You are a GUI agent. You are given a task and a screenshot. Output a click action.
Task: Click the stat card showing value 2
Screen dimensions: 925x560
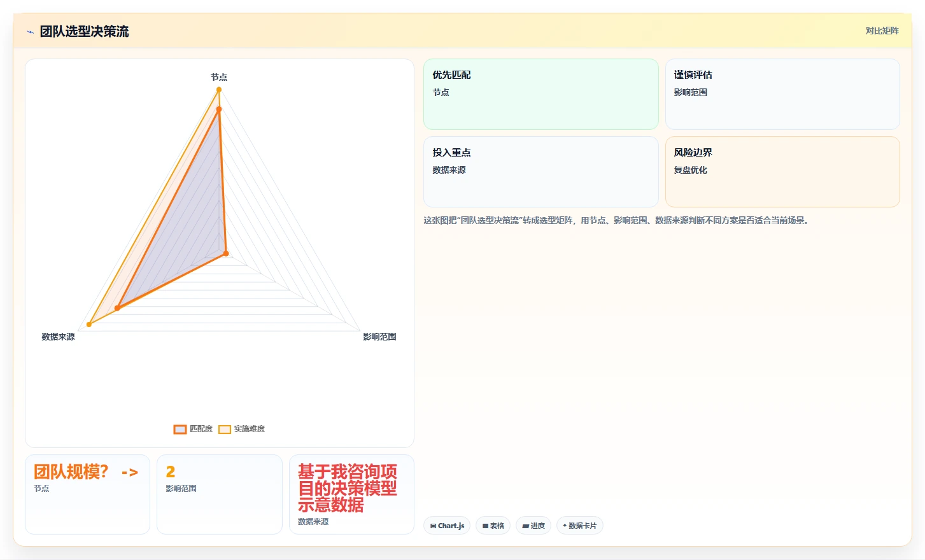220,494
